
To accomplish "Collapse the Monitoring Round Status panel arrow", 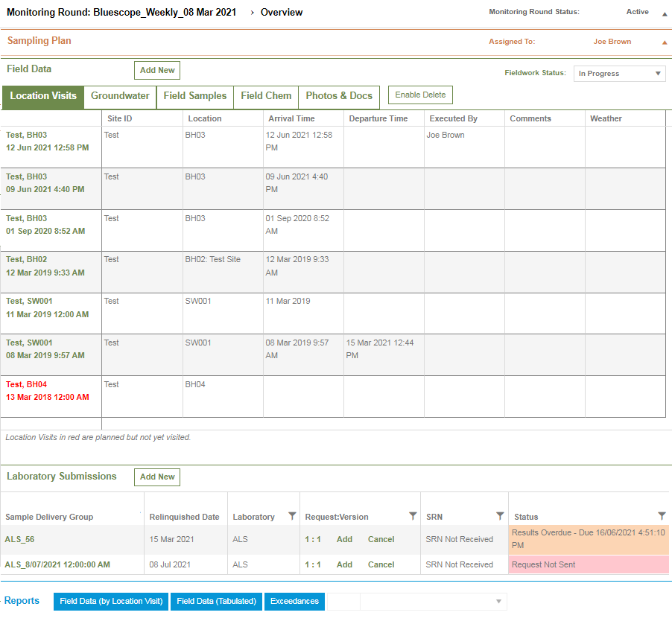I will [665, 13].
